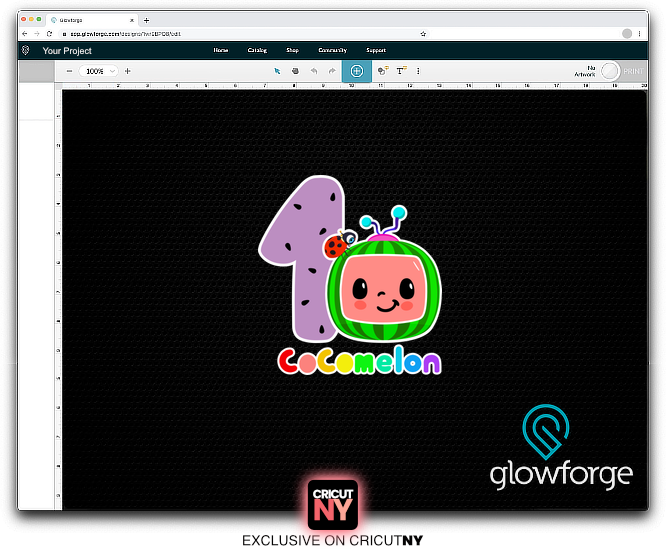Close the glowforge browser tab
This screenshot has height=552, width=666.
pos(132,20)
